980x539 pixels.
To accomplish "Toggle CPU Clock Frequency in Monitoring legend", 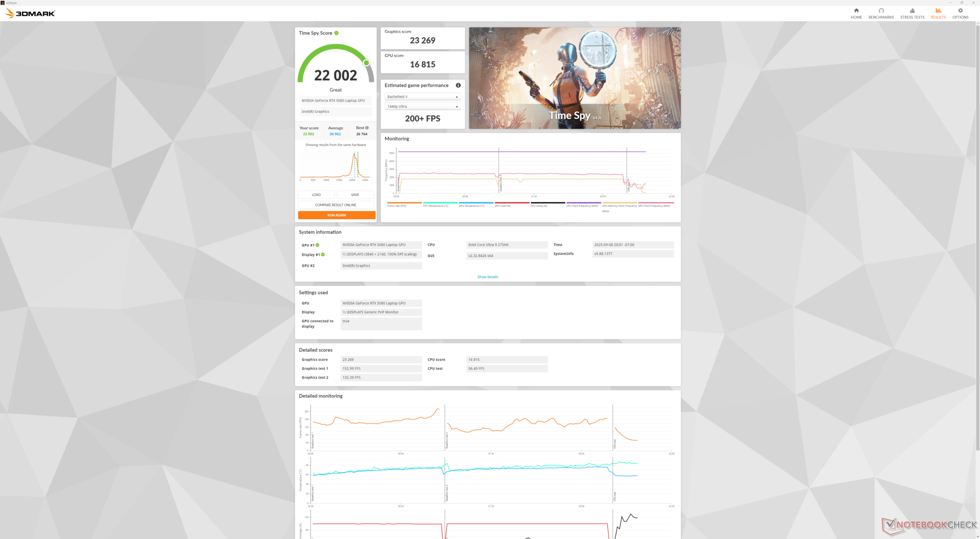I will coord(582,206).
